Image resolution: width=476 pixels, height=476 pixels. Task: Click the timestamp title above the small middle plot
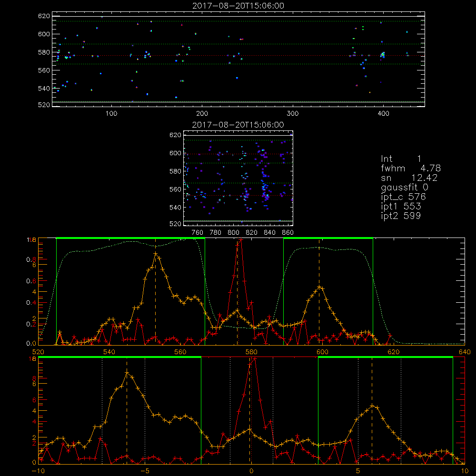pos(238,125)
